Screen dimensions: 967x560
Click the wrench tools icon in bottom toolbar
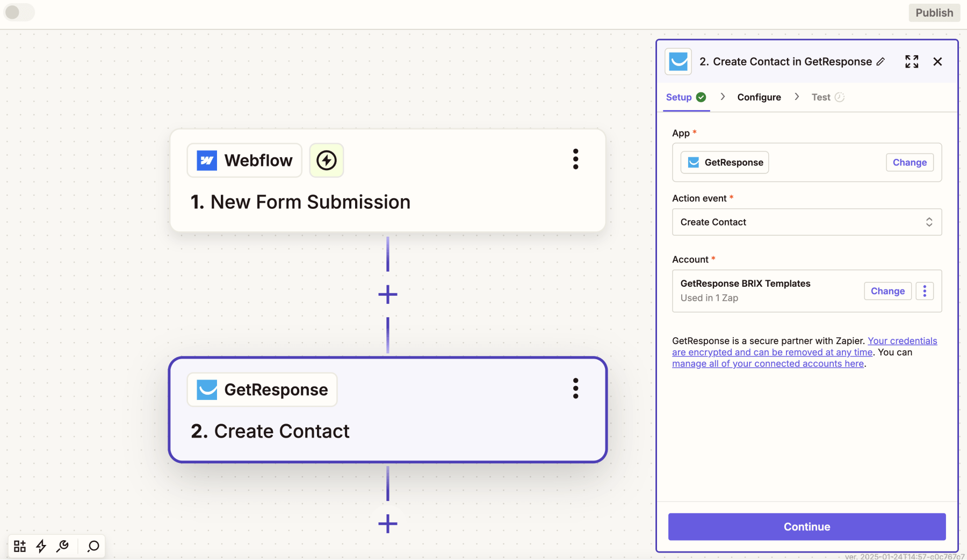(x=63, y=547)
